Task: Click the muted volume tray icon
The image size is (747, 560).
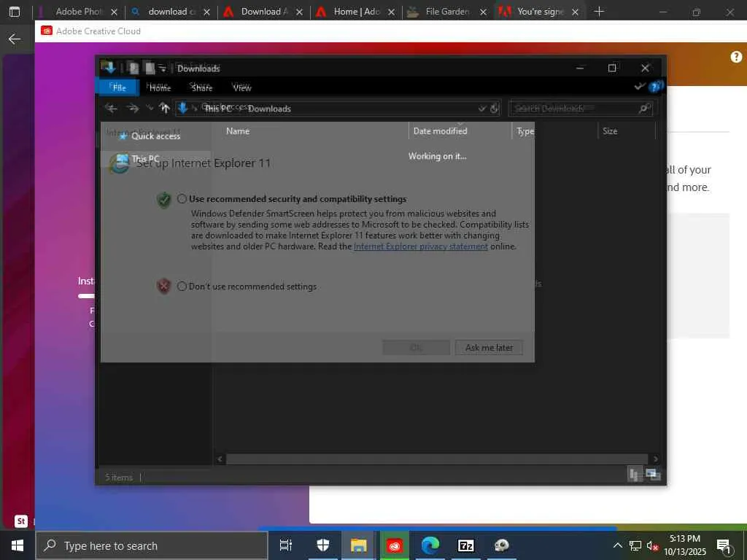Action: pyautogui.click(x=652, y=545)
